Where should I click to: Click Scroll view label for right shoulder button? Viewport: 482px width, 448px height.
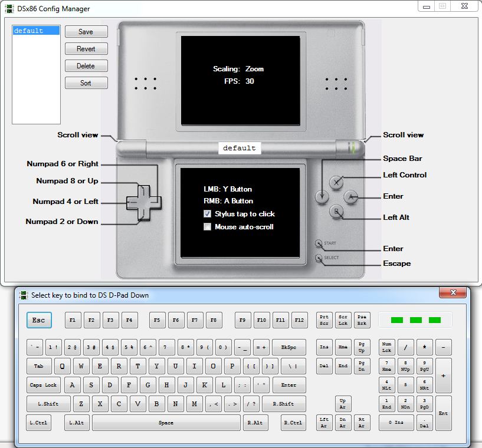(404, 135)
